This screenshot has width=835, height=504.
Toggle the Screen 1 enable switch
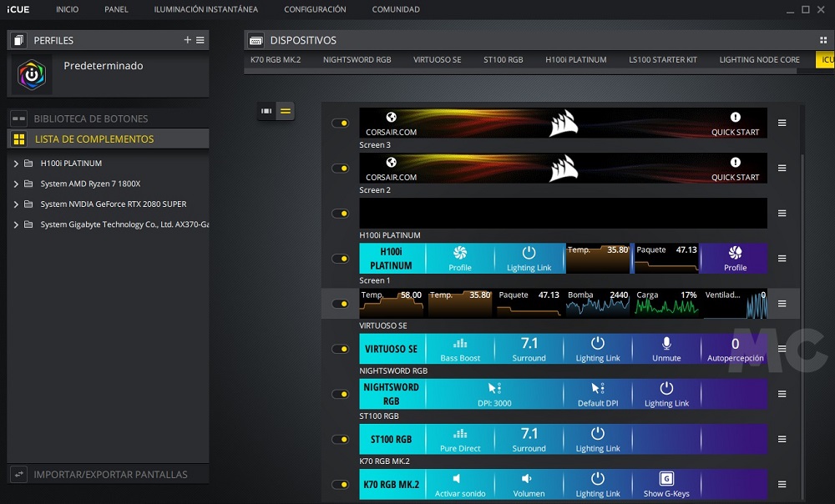tap(340, 304)
